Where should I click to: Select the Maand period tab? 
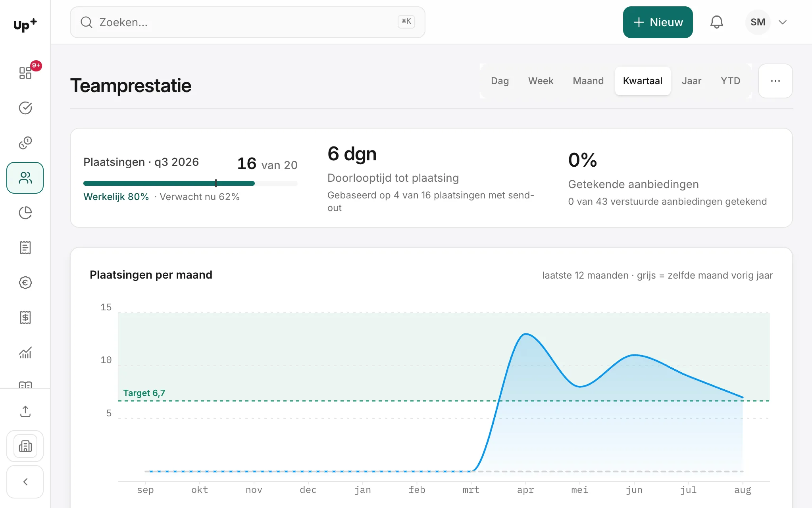(588, 81)
